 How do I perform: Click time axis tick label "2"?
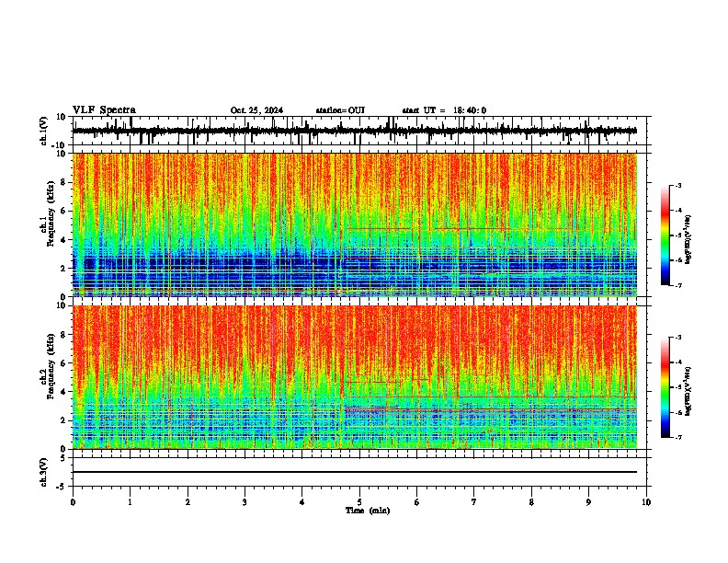pyautogui.click(x=188, y=502)
